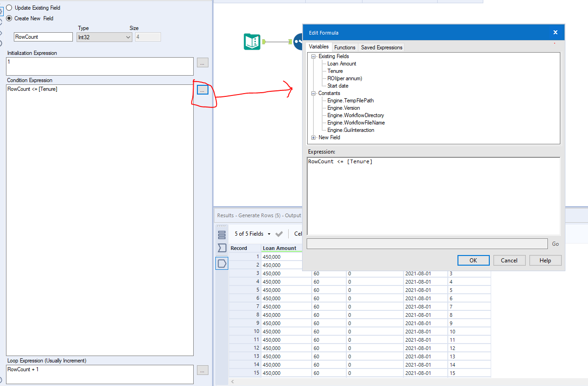
Task: Open the Loop Expression editor button
Action: point(202,370)
